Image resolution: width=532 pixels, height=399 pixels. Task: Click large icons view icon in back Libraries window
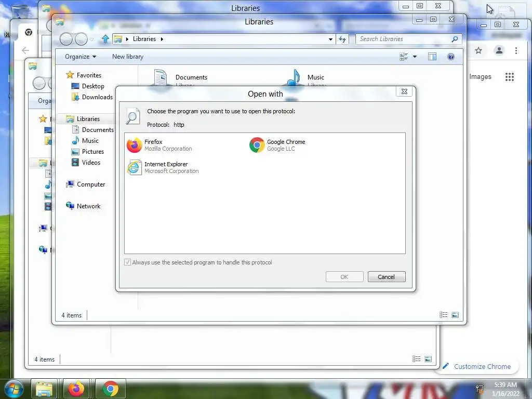428,359
